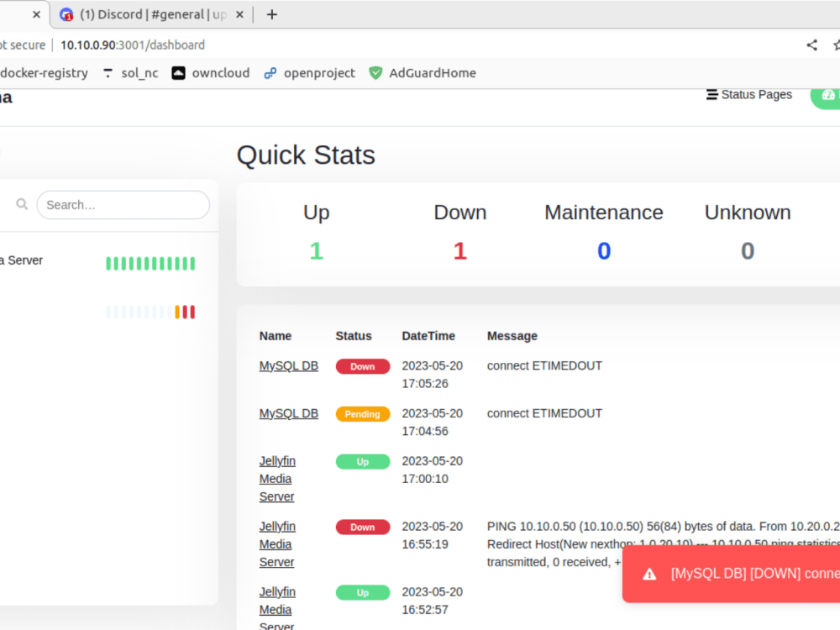Click the green circle button in the top-right corner
Screen dimensions: 840x630
coord(827,97)
